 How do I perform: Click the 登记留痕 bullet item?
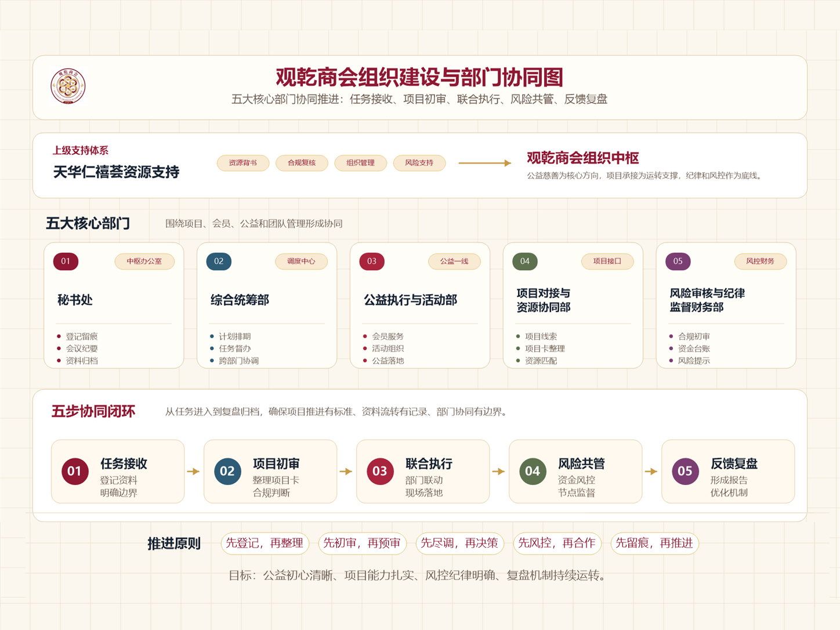82,336
